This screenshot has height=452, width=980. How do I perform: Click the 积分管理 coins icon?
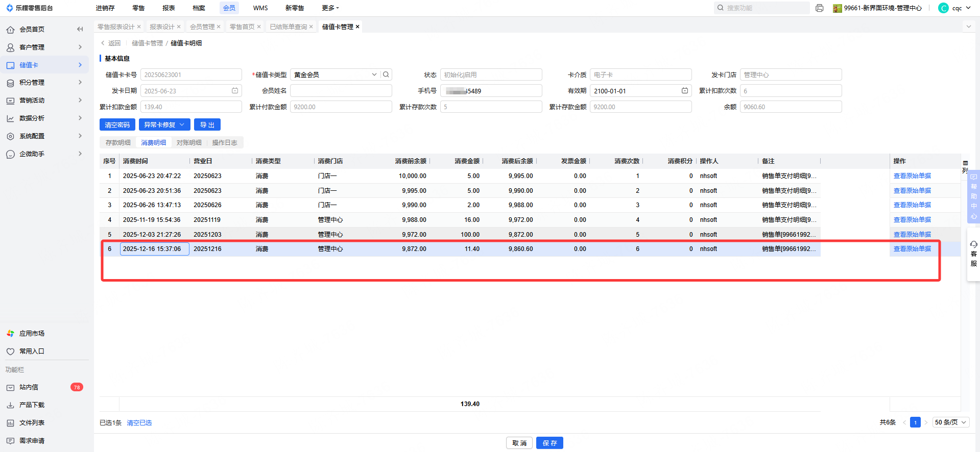tap(10, 83)
